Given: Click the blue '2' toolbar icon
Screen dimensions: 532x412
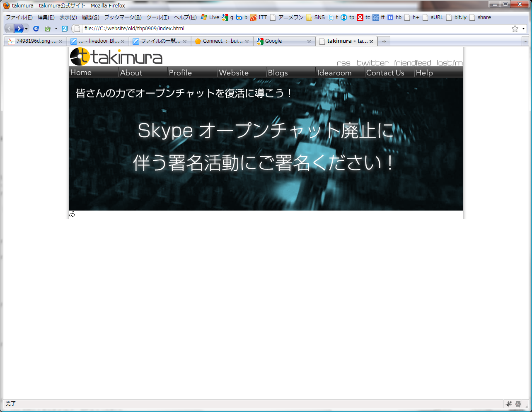Looking at the screenshot, I should (65, 29).
